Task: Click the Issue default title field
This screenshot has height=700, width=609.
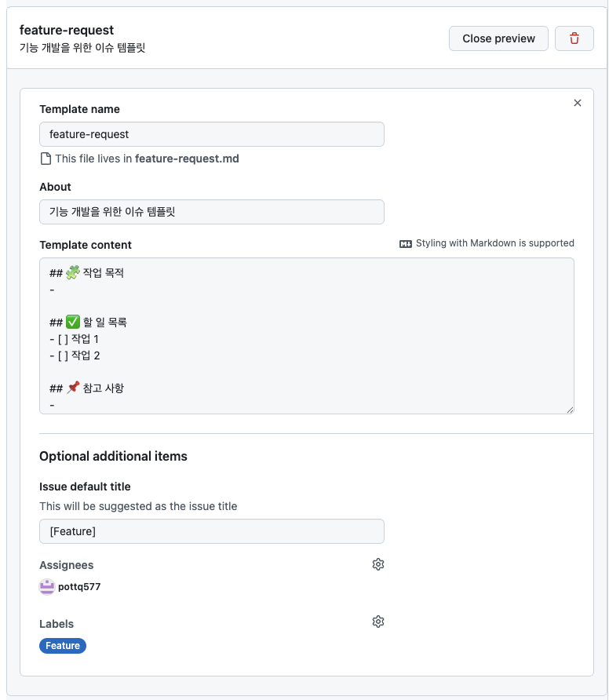Action: 212,531
